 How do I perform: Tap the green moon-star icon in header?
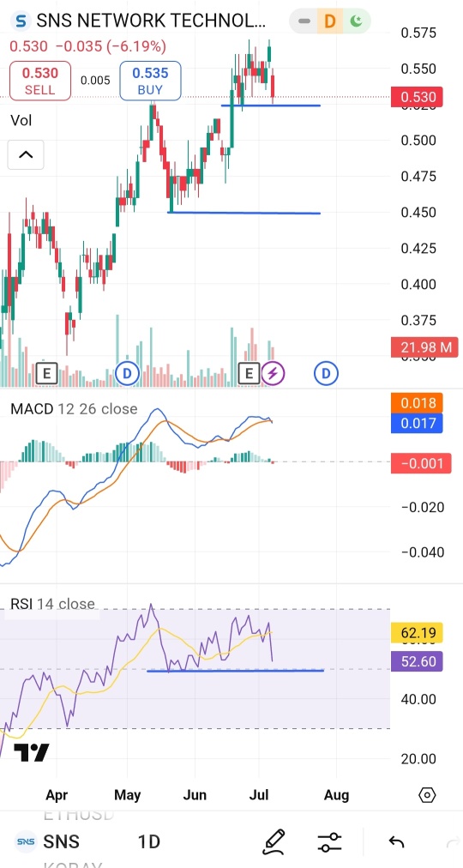coord(356,21)
